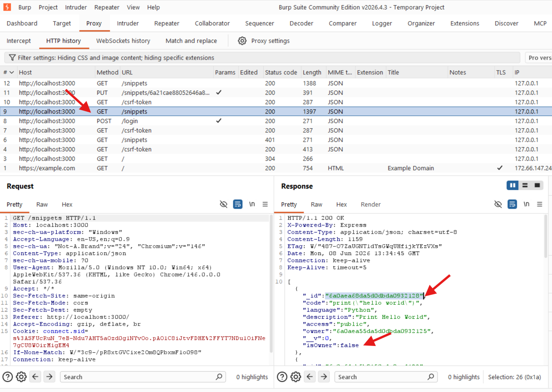Switch Request view to Raw

(x=42, y=204)
